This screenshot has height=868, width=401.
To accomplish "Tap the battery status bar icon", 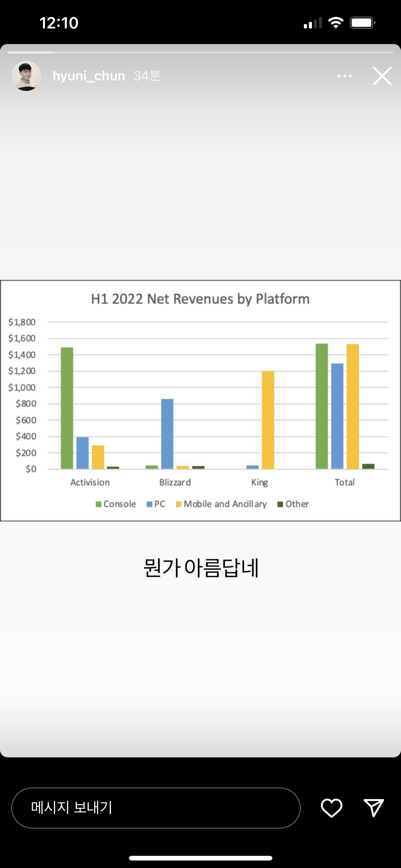I will click(x=363, y=22).
